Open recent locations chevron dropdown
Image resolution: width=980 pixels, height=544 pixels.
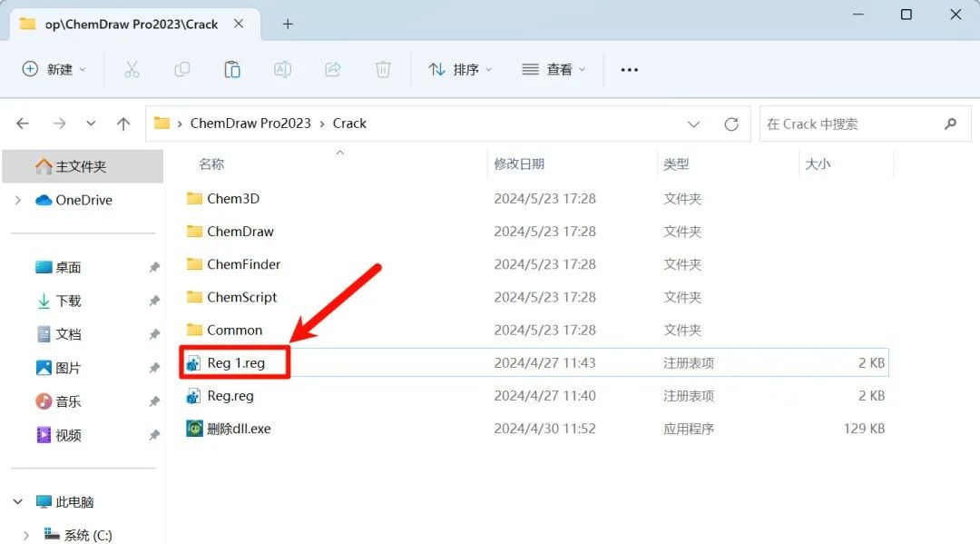pos(92,124)
